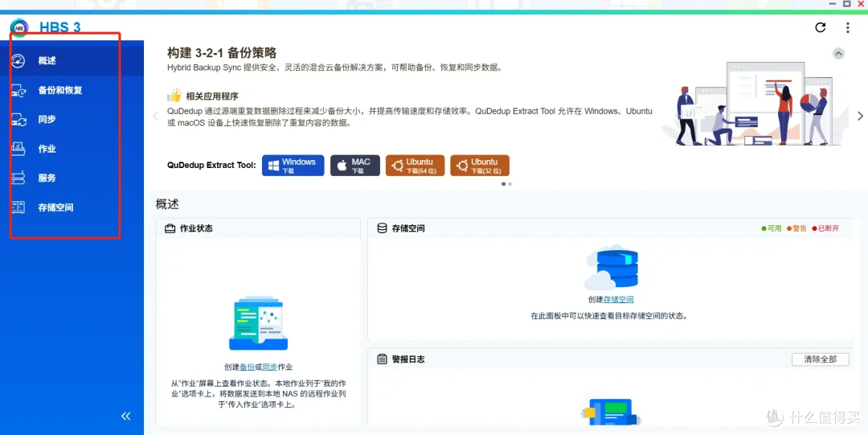
Task: Click the 构建 3-2-1 备份策略 heading
Action: tap(222, 52)
